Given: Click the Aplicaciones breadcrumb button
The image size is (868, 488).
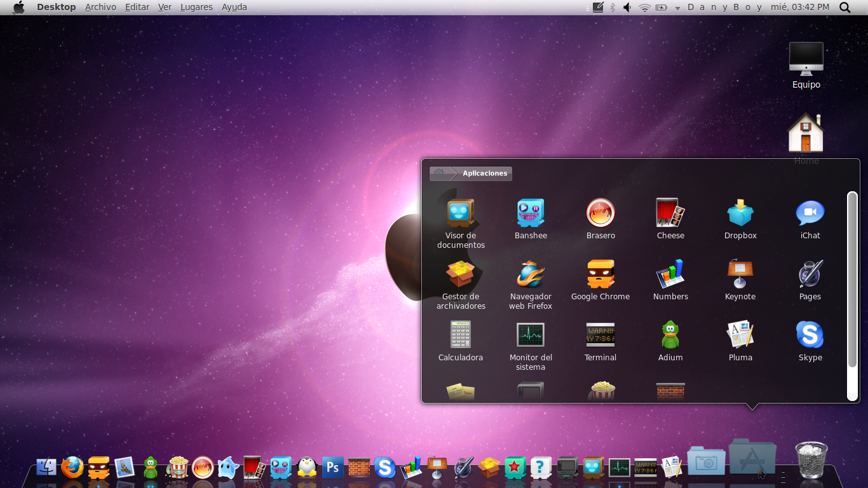Looking at the screenshot, I should coord(485,173).
